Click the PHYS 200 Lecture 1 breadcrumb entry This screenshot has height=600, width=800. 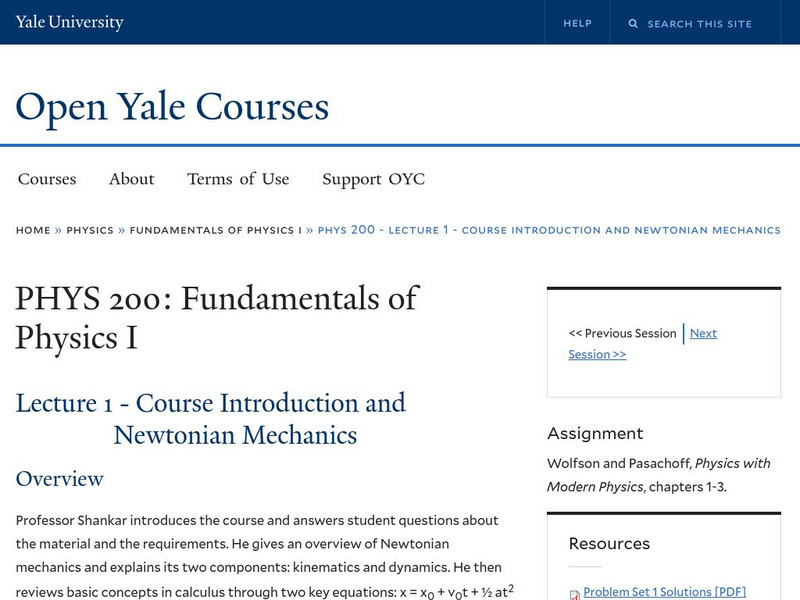click(548, 230)
